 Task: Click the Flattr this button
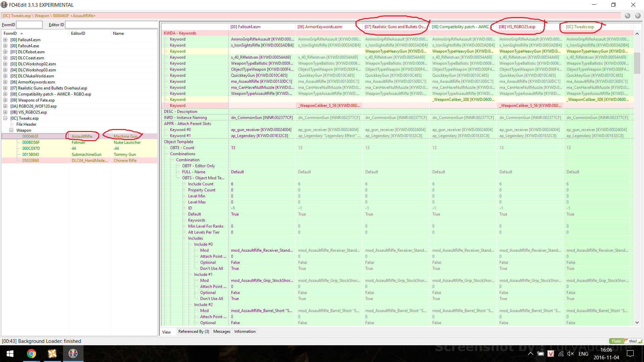pos(626,341)
